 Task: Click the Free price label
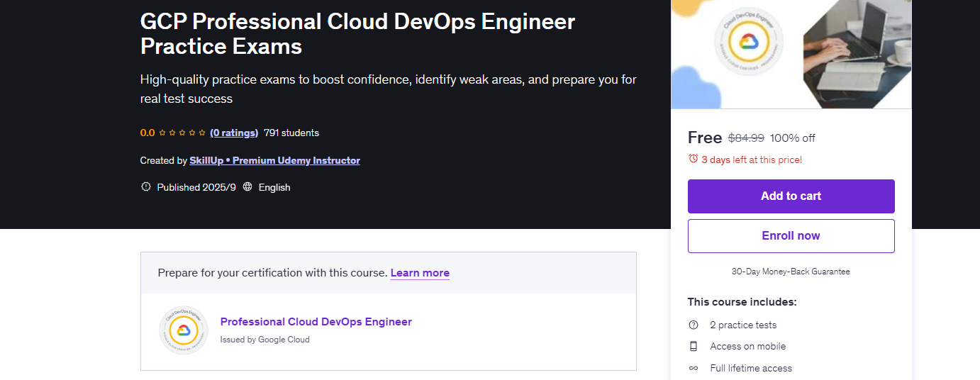pyautogui.click(x=705, y=138)
